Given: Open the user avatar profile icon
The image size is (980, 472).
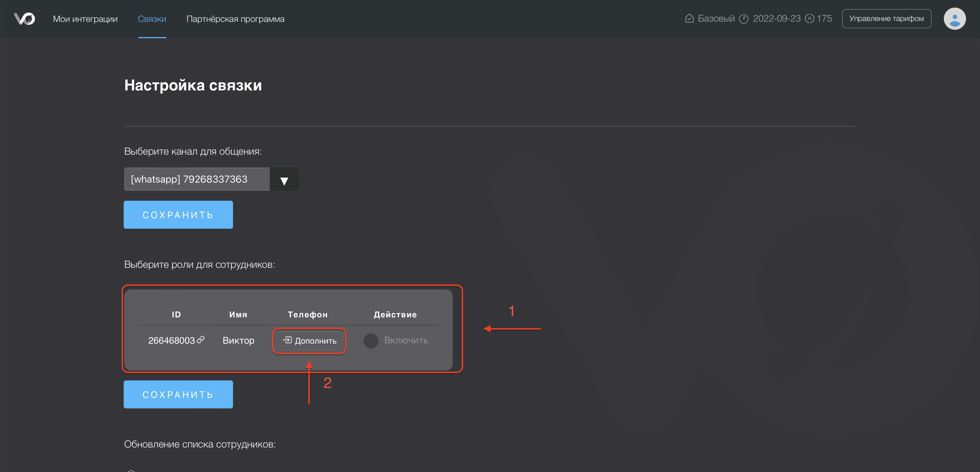Looking at the screenshot, I should coord(954,19).
